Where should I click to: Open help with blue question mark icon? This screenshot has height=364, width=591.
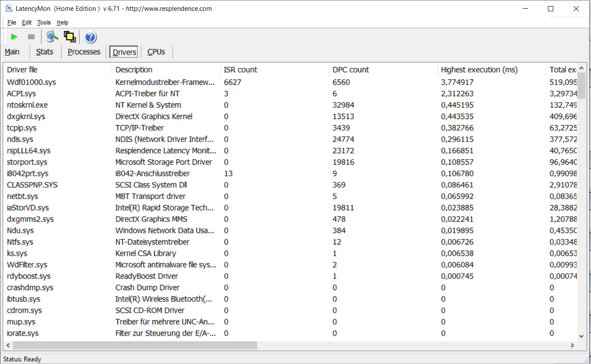(x=90, y=37)
